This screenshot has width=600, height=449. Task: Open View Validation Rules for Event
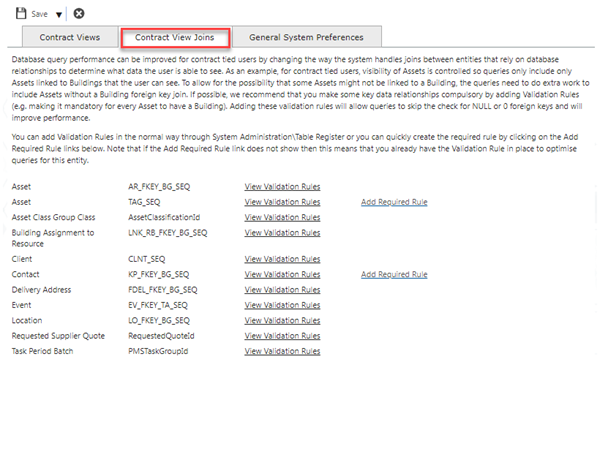pyautogui.click(x=282, y=304)
